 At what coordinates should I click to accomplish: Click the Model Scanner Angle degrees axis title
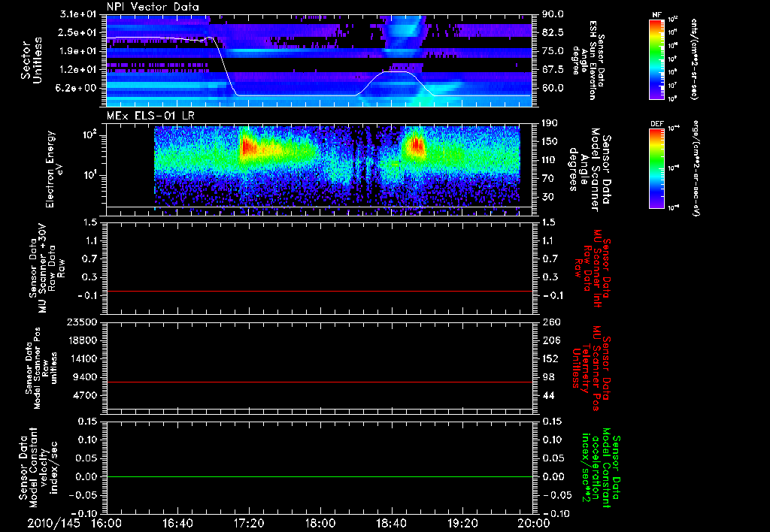[590, 169]
